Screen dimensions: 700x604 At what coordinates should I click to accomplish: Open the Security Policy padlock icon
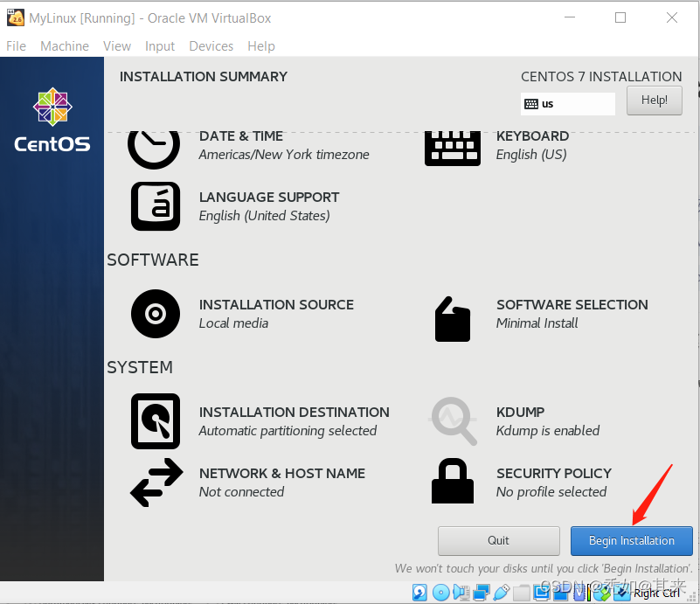click(x=452, y=481)
